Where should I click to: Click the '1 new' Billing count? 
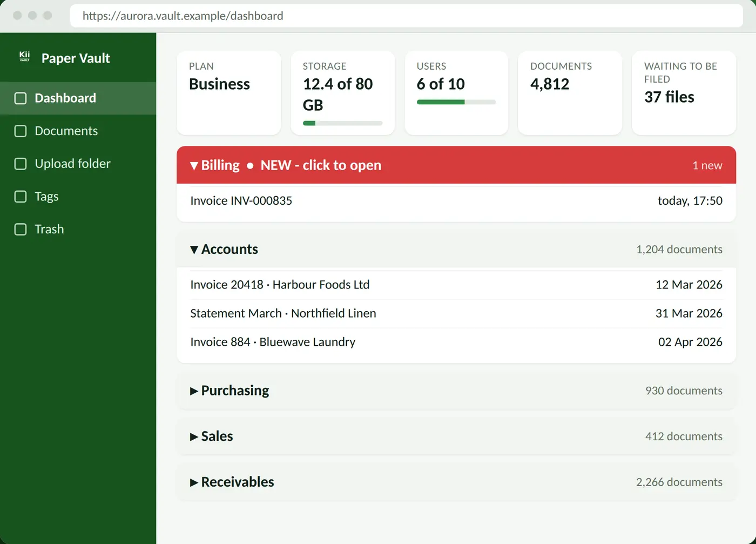tap(707, 166)
